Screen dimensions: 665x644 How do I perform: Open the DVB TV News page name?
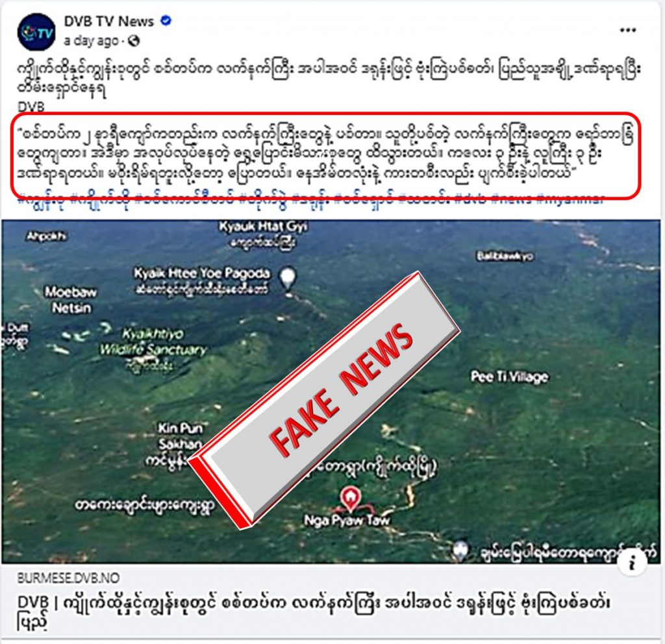pos(108,21)
